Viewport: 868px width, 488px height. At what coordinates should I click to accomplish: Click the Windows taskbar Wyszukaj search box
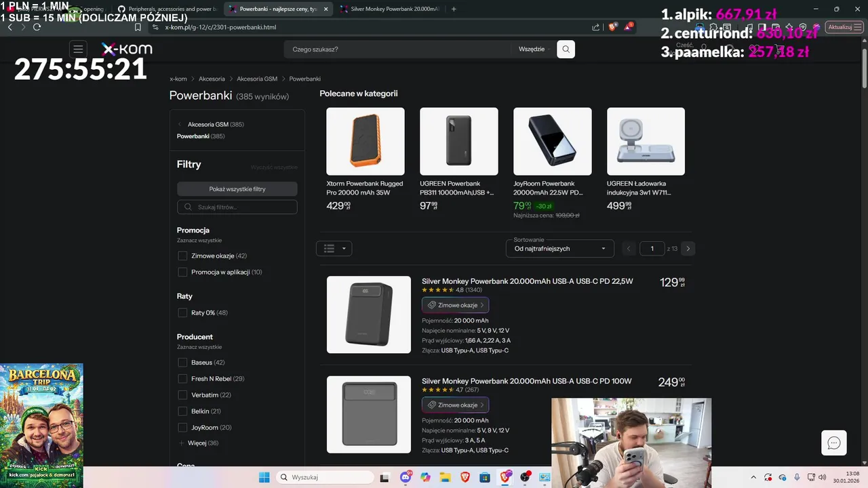325,477
